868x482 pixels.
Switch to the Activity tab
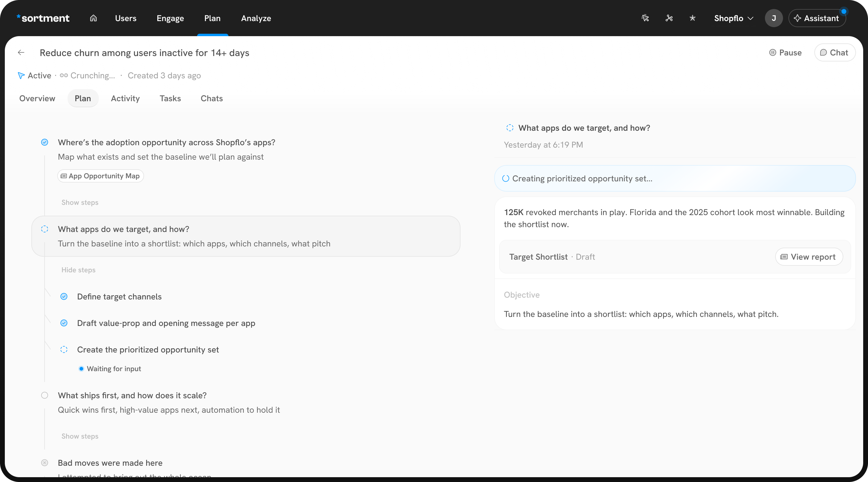(x=125, y=98)
